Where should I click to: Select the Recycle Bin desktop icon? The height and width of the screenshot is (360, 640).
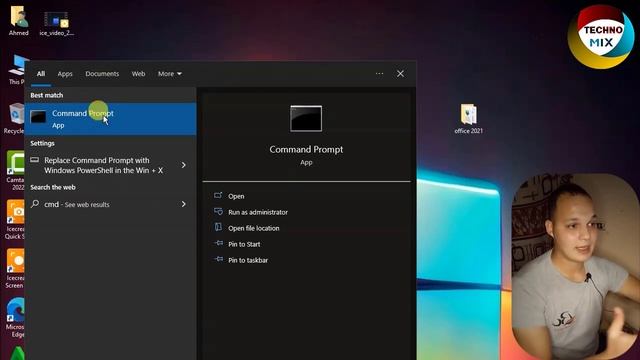point(15,118)
